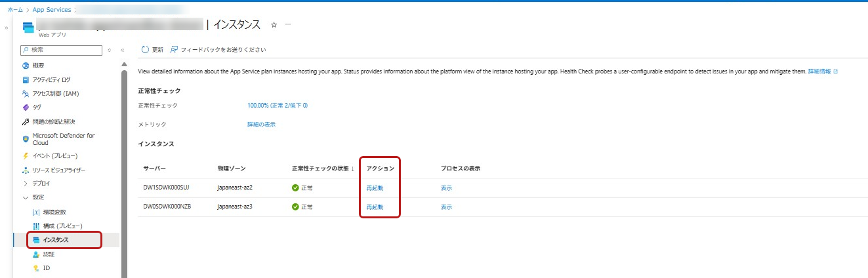Select Microsoft Defender for Cloud

[63, 138]
